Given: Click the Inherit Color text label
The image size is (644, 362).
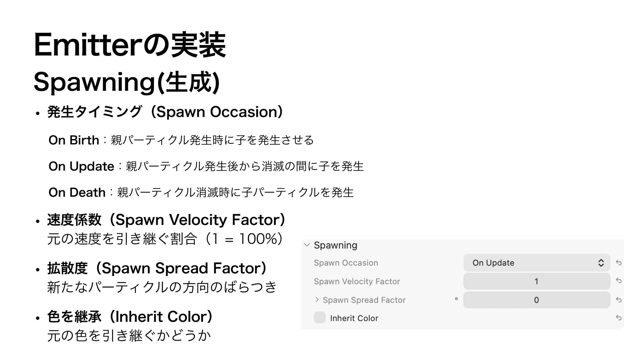Looking at the screenshot, I should click(354, 318).
